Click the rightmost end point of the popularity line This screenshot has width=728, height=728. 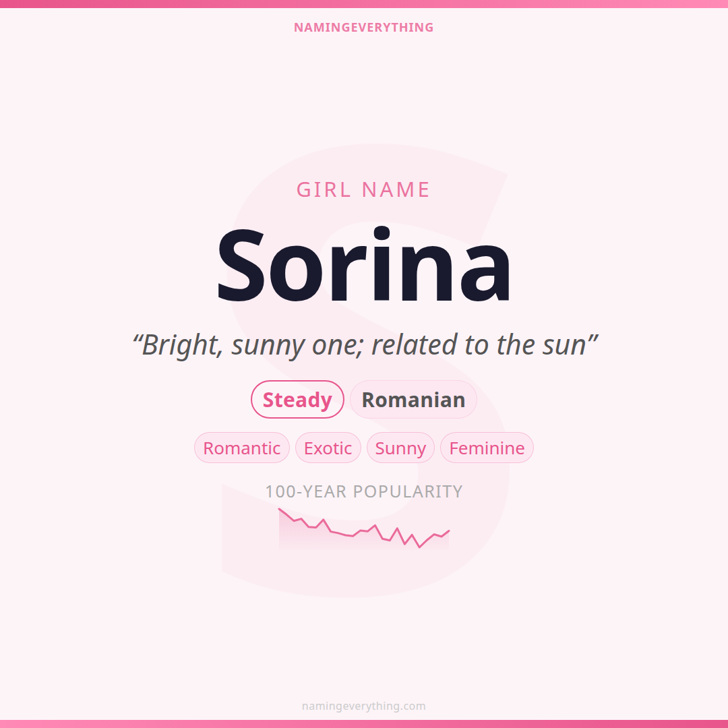449,530
